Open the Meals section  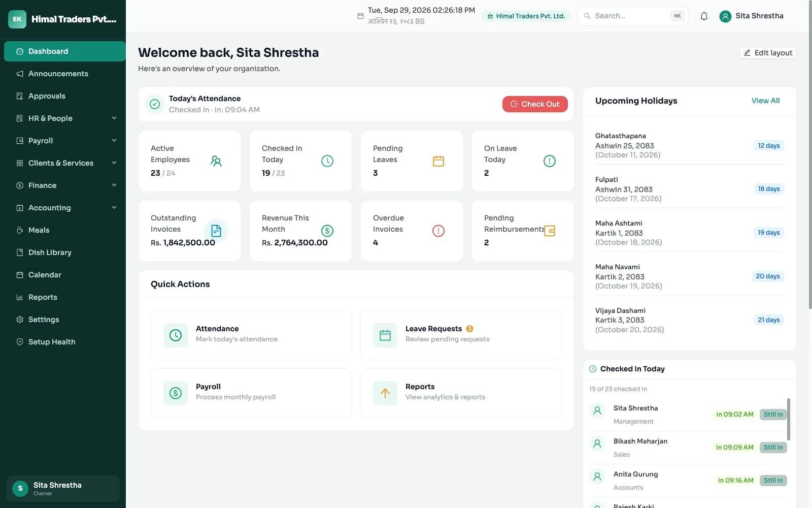pyautogui.click(x=65, y=230)
